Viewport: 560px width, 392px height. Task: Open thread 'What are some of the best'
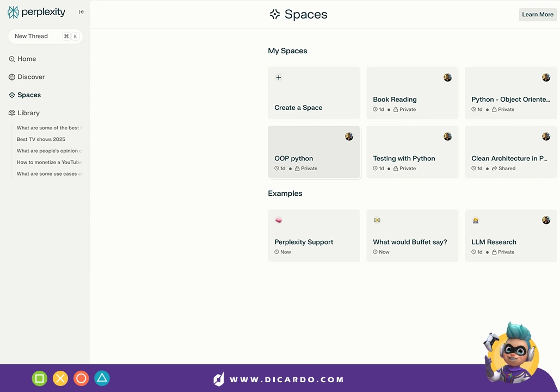click(x=50, y=128)
